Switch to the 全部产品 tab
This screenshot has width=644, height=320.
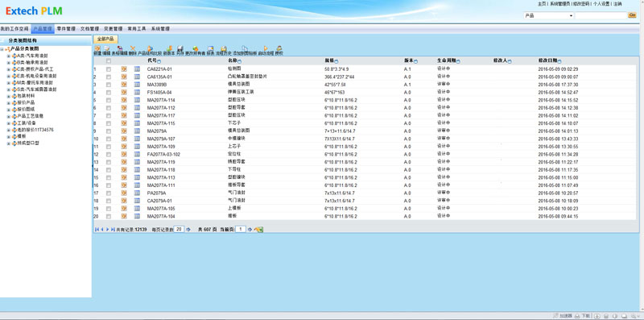(105, 39)
